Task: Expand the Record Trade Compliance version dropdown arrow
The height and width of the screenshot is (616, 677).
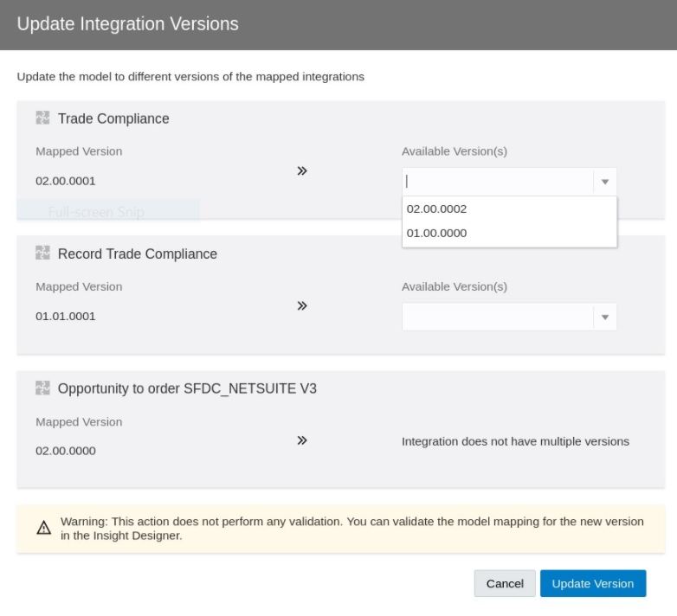Action: tap(605, 317)
